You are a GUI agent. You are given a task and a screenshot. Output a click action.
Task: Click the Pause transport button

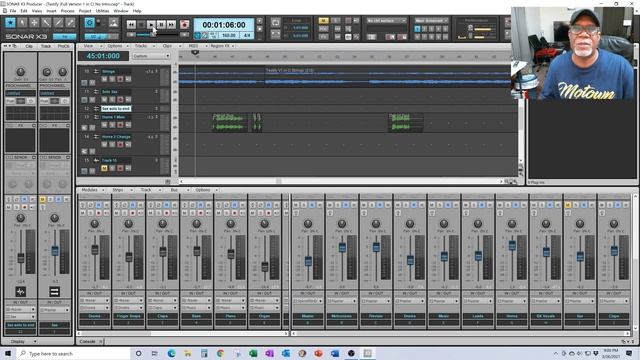pyautogui.click(x=161, y=24)
